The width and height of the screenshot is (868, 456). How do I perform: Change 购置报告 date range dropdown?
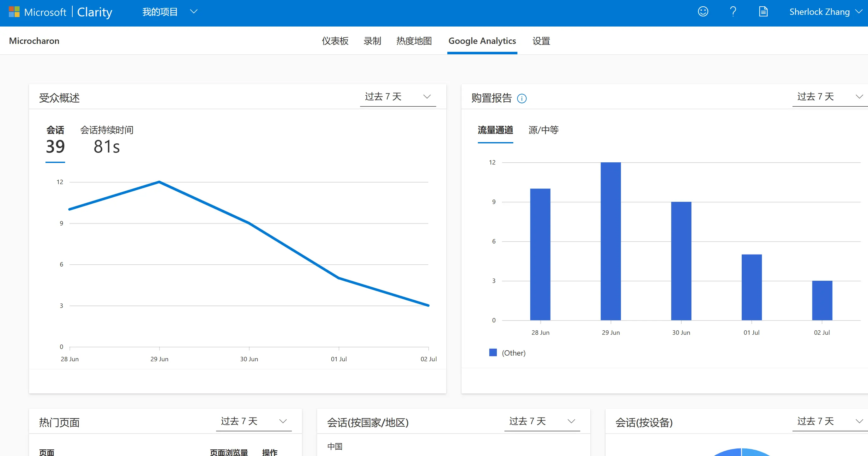(x=830, y=97)
